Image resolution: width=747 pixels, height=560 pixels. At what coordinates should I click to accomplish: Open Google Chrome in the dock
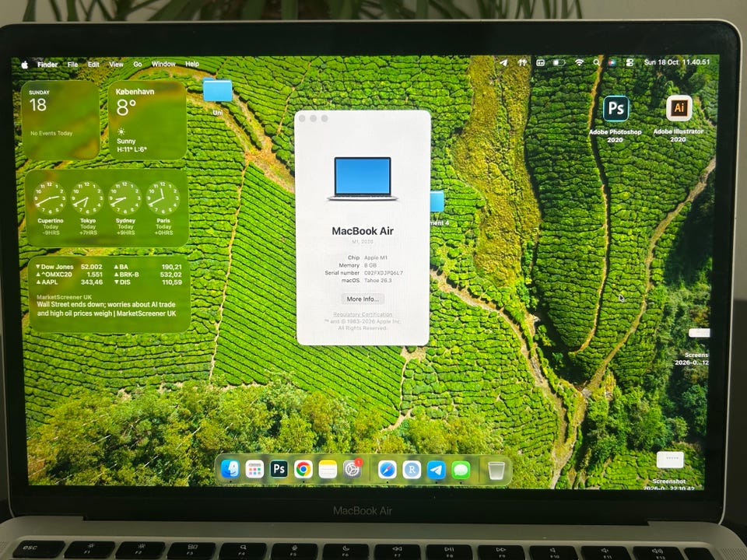[303, 470]
